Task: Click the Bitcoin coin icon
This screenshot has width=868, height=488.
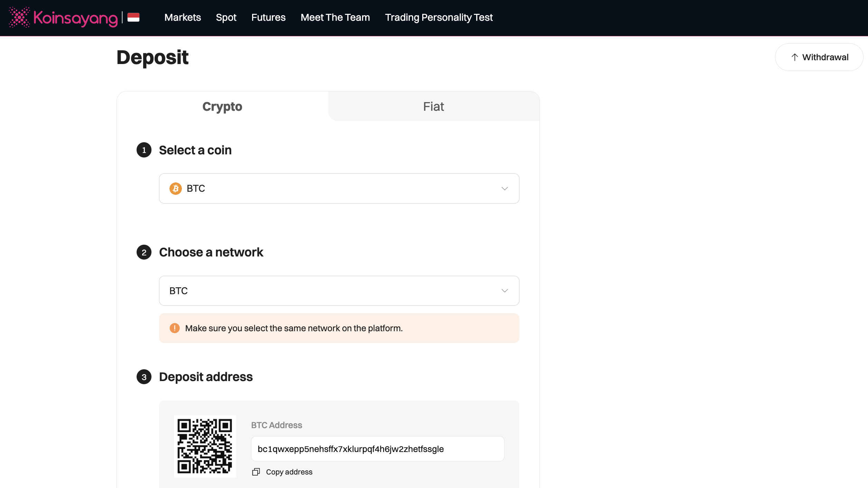Action: click(x=176, y=189)
